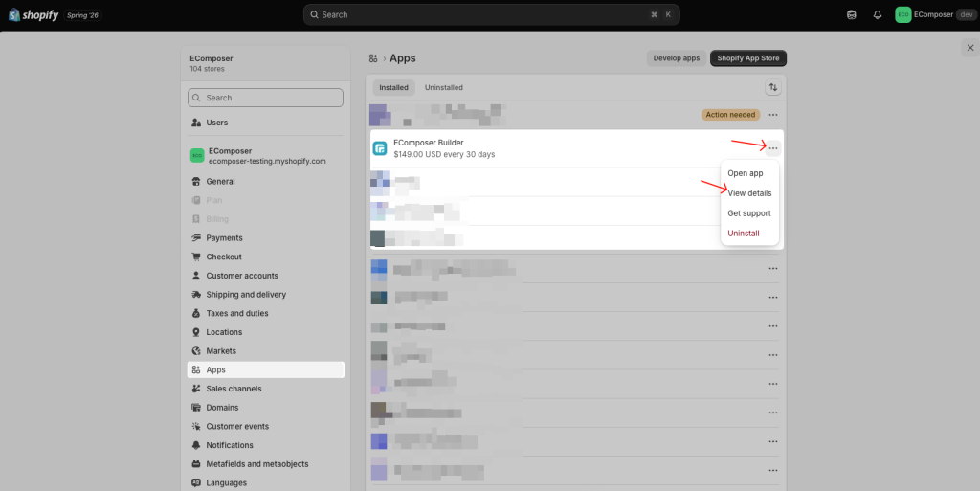The image size is (980, 491).
Task: Click the EComposer Builder app name
Action: pyautogui.click(x=428, y=143)
